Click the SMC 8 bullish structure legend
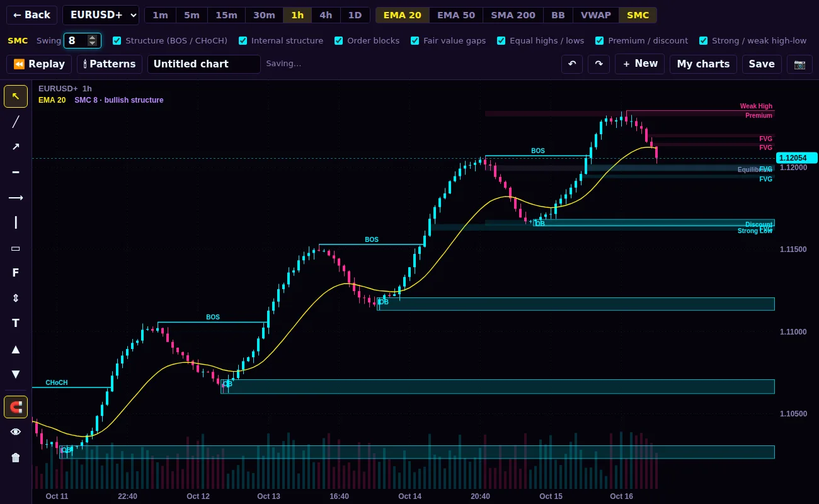Viewport: 819px width, 504px height. [x=119, y=100]
